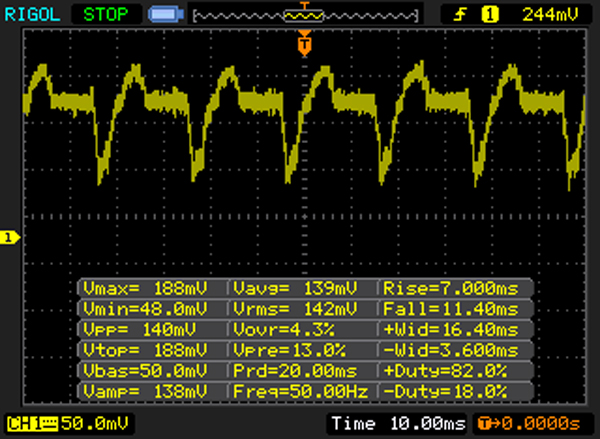Click the RIGOL logo text
This screenshot has width=600, height=439.
pyautogui.click(x=32, y=15)
